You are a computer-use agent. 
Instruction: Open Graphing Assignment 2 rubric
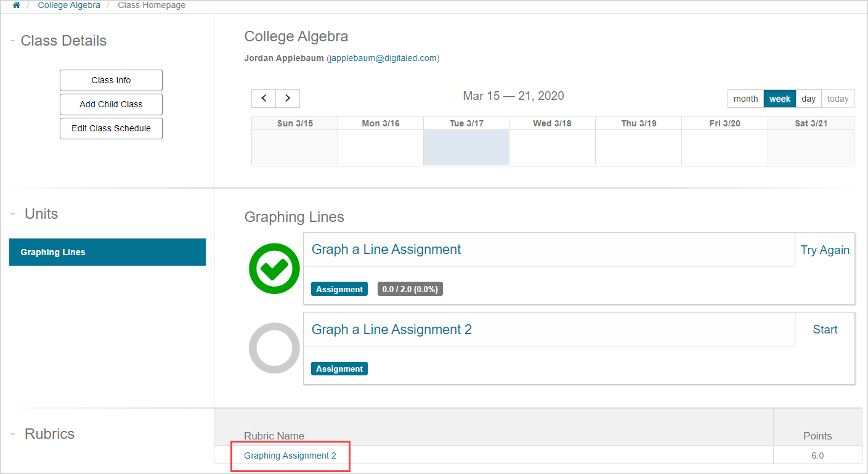point(290,456)
